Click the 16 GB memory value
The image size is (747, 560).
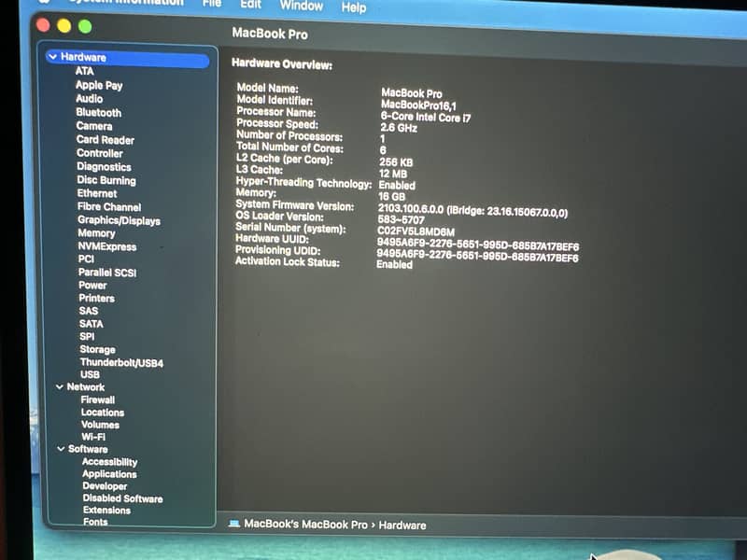391,196
